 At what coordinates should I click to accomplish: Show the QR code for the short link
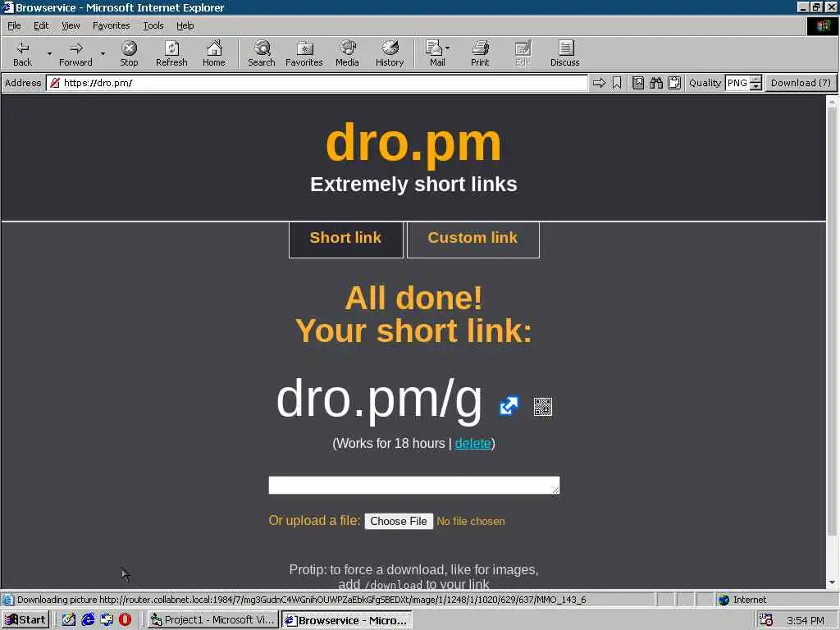(543, 406)
